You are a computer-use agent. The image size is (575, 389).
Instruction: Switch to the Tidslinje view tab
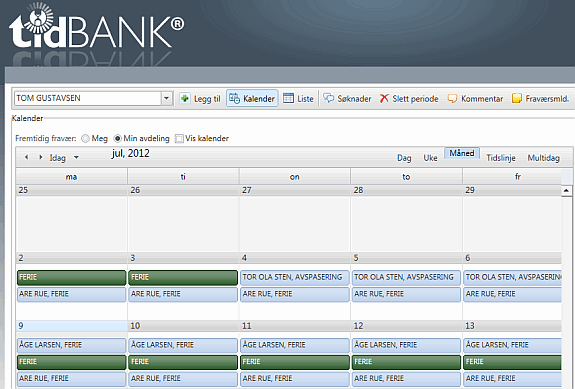tap(501, 158)
